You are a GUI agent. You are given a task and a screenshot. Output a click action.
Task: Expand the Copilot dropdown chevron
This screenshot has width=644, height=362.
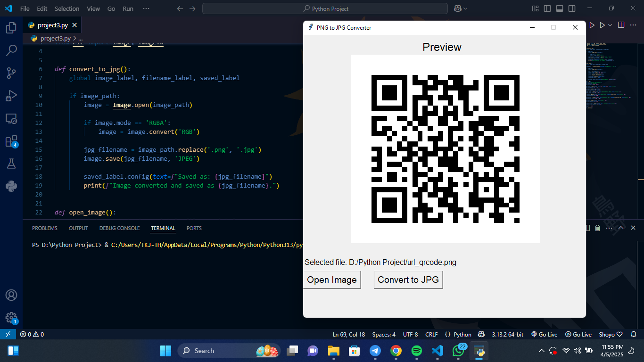point(465,8)
